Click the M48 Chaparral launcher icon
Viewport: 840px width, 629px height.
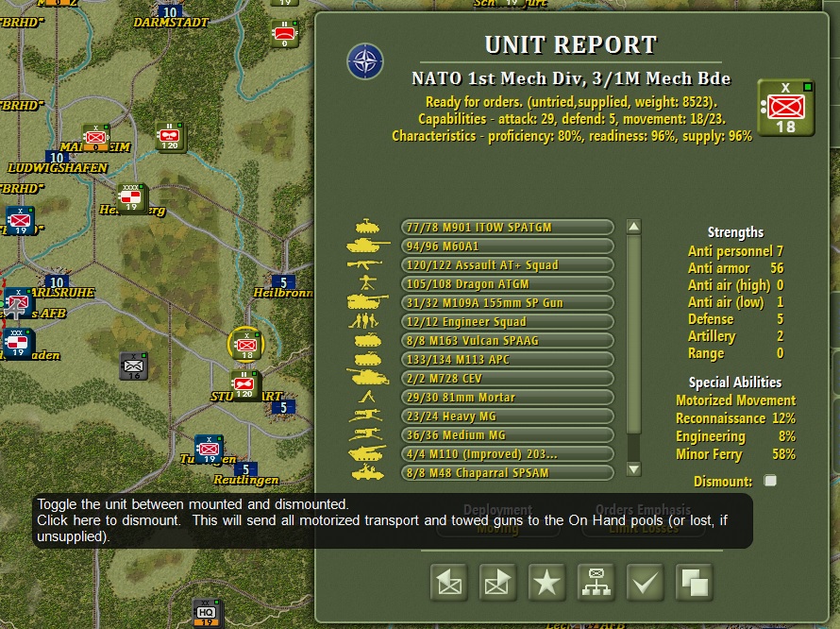coord(367,472)
